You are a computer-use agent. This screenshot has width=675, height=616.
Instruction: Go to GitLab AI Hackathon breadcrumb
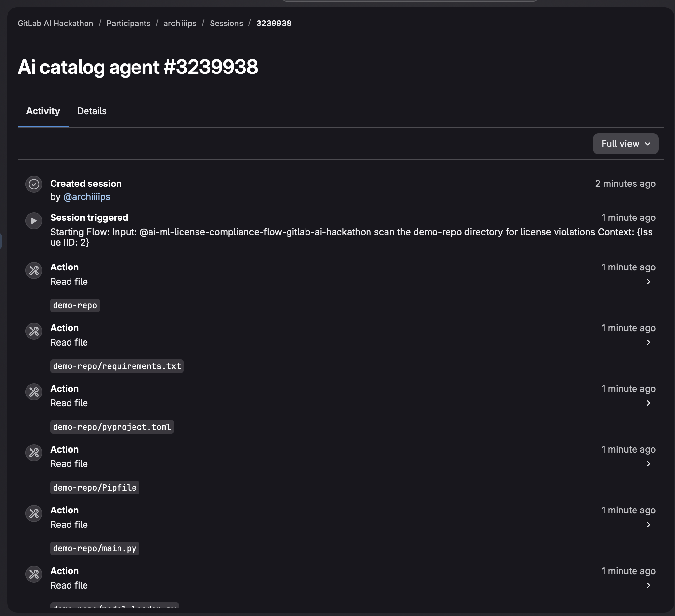click(55, 24)
